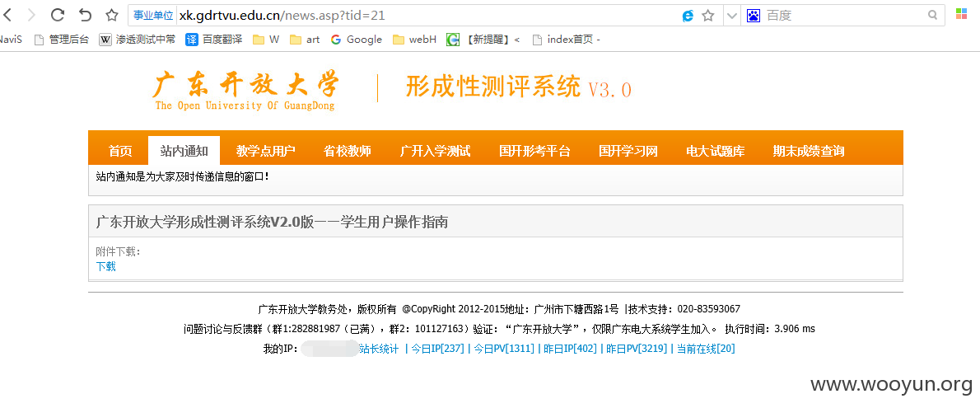Open the 期末成绩查询 nav tab
The image size is (980, 408).
tap(808, 151)
